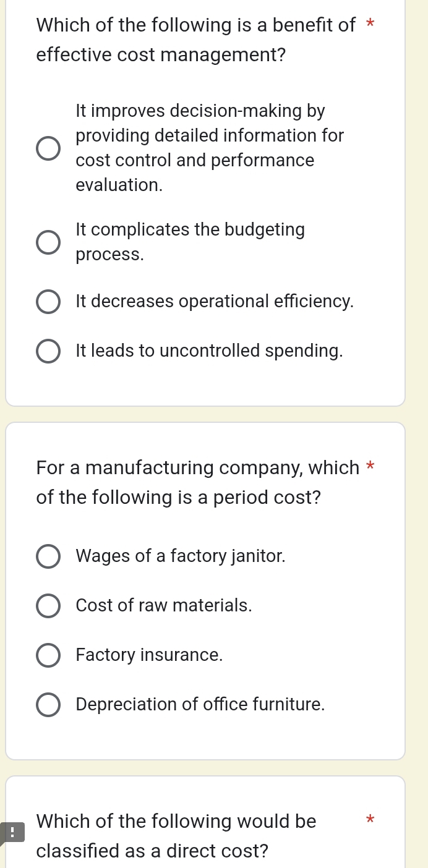Click the 'period cost' question heading
The width and height of the screenshot is (428, 868).
coord(198,482)
